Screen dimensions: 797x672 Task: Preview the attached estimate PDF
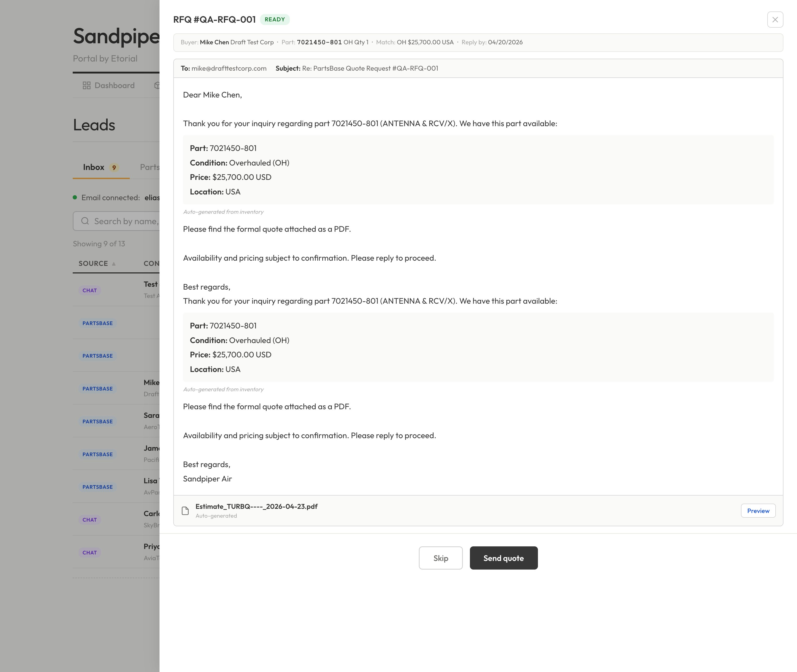tap(758, 511)
